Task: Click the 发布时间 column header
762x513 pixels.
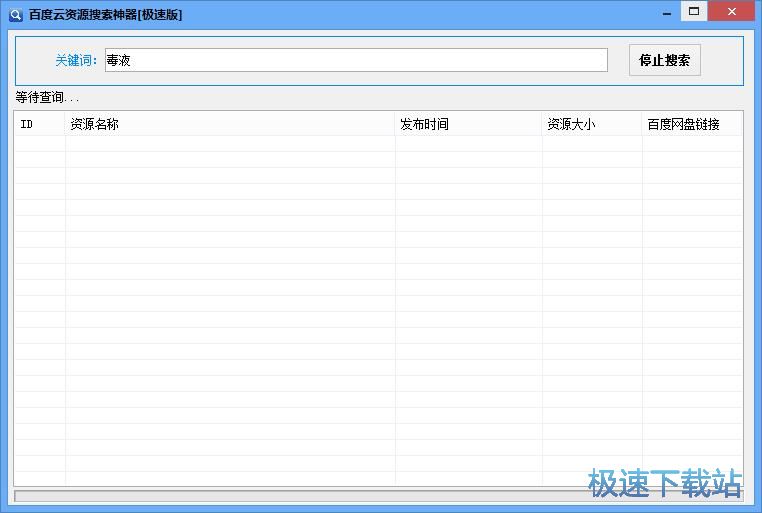Action: click(x=468, y=124)
